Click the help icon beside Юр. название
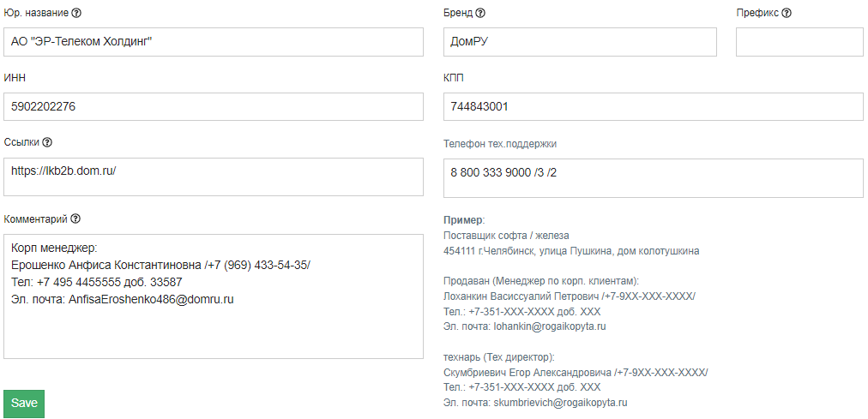This screenshot has height=419, width=868. pyautogui.click(x=76, y=13)
